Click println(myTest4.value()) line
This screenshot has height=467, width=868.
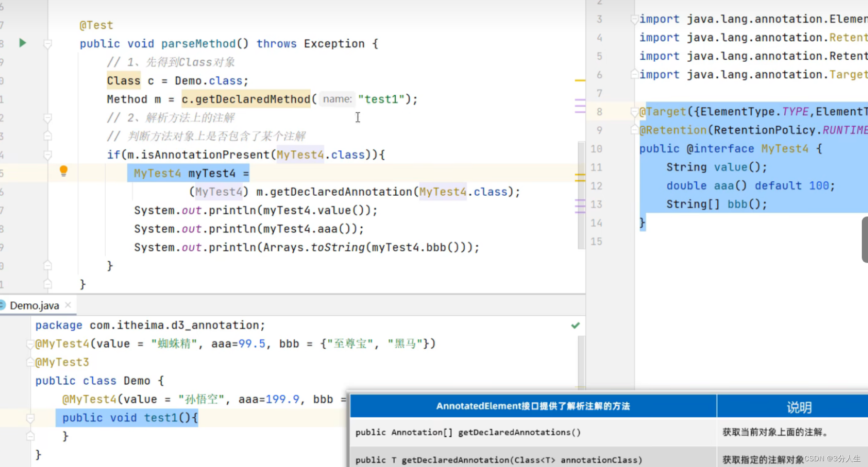pyautogui.click(x=256, y=211)
